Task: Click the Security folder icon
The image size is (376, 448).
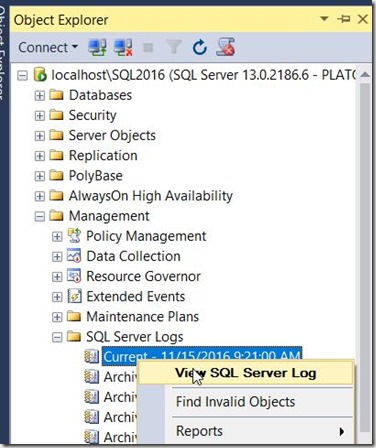Action: pyautogui.click(x=56, y=115)
